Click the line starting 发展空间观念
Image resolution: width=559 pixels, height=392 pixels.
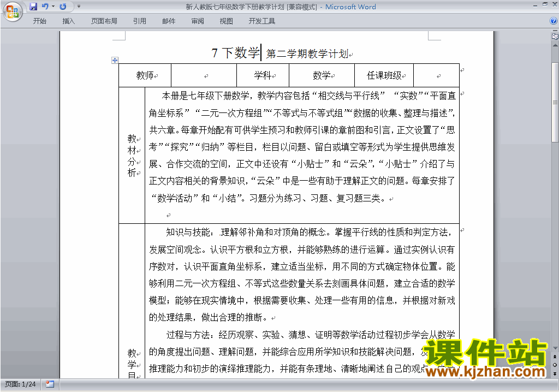[x=302, y=250]
